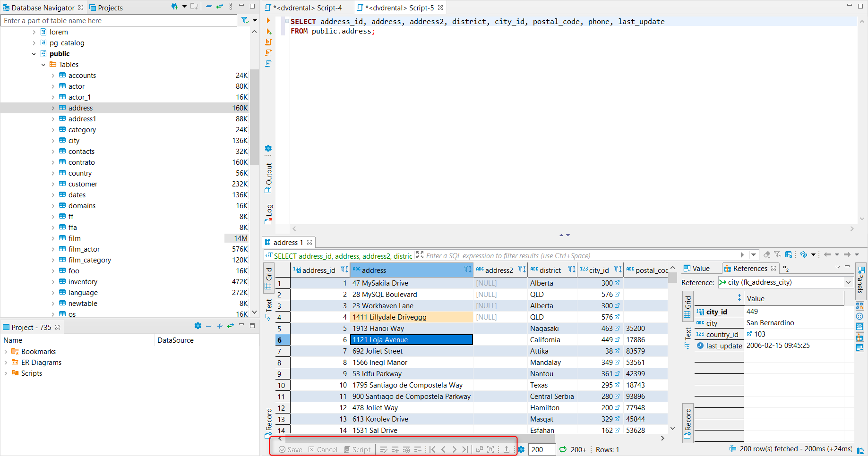Open grid configuration via gear-grid icon
Viewport: 868px width, 456px height.
789,254
